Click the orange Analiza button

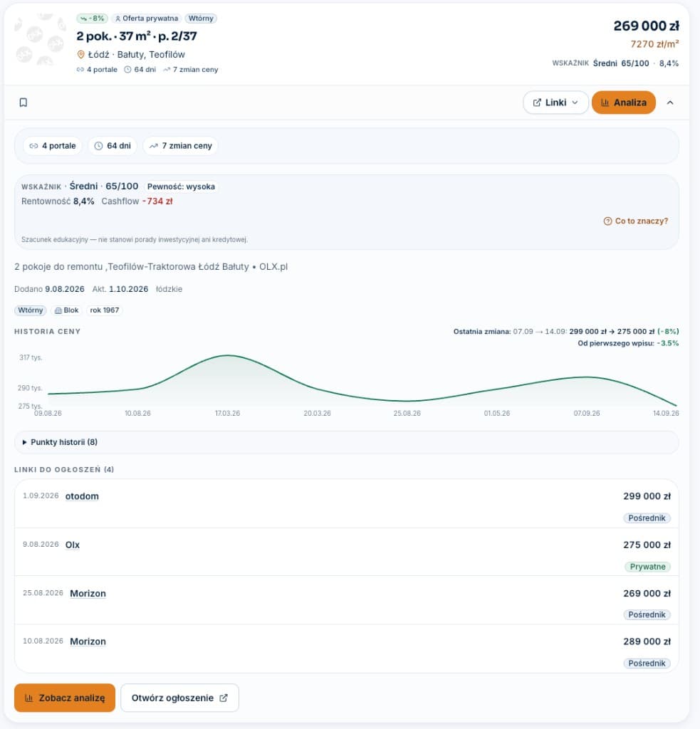[x=623, y=103]
